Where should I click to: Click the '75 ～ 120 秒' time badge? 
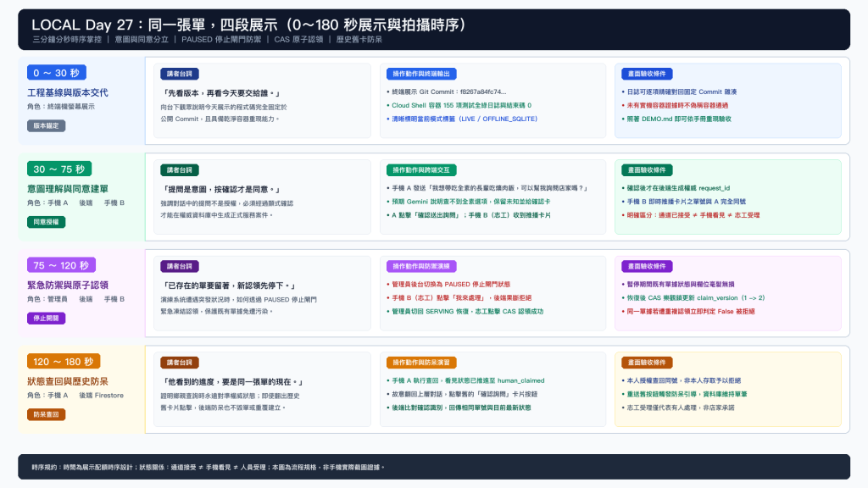[61, 265]
